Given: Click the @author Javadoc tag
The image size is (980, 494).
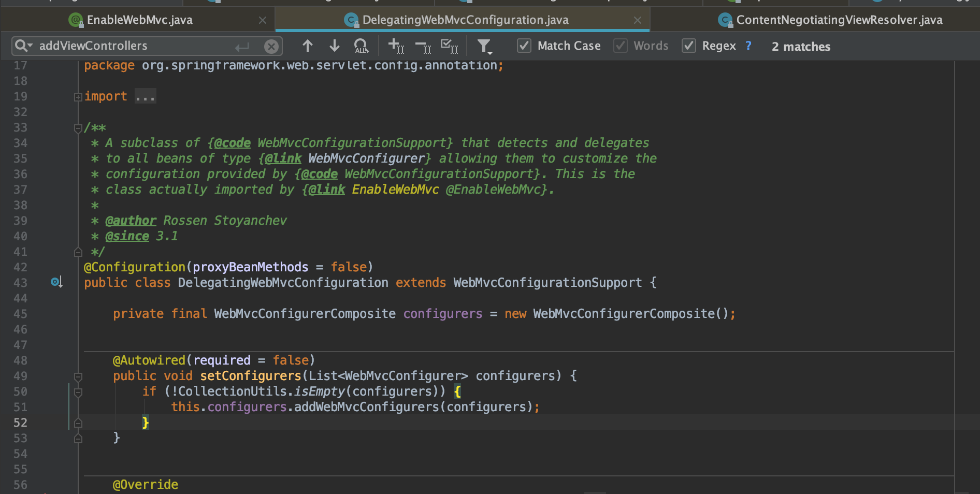Looking at the screenshot, I should [131, 221].
